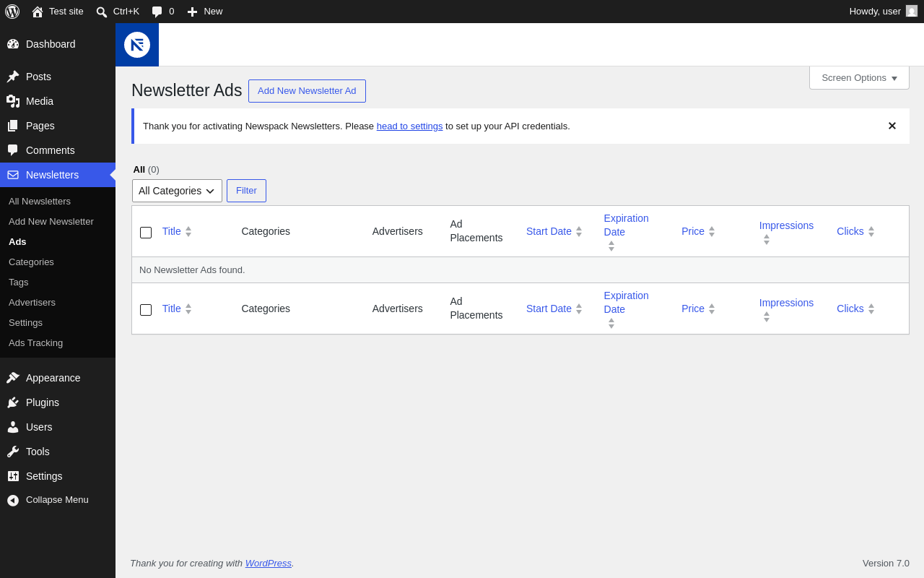Click the user avatar next to Howdy
Image resolution: width=924 pixels, height=578 pixels.
912,11
